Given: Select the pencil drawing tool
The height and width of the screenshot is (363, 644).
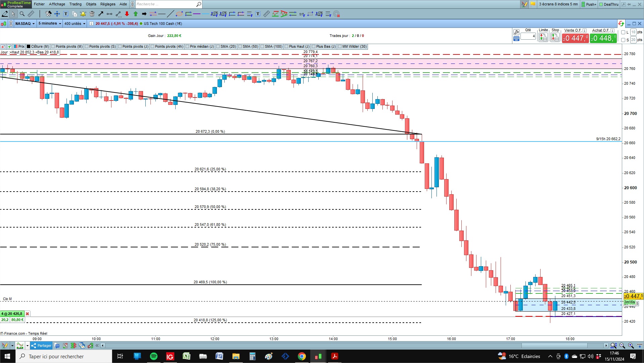Looking at the screenshot, I should point(5,14).
